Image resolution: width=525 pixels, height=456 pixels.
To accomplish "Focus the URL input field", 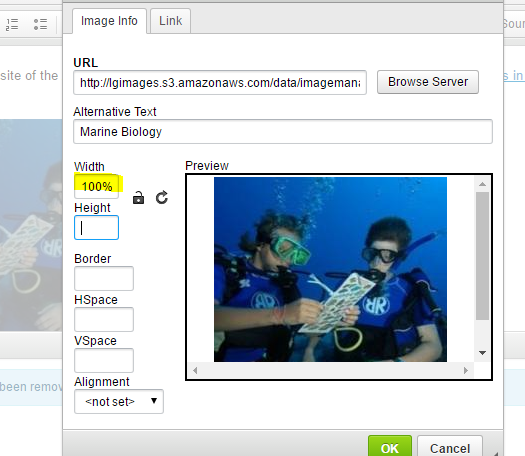I will 220,83.
